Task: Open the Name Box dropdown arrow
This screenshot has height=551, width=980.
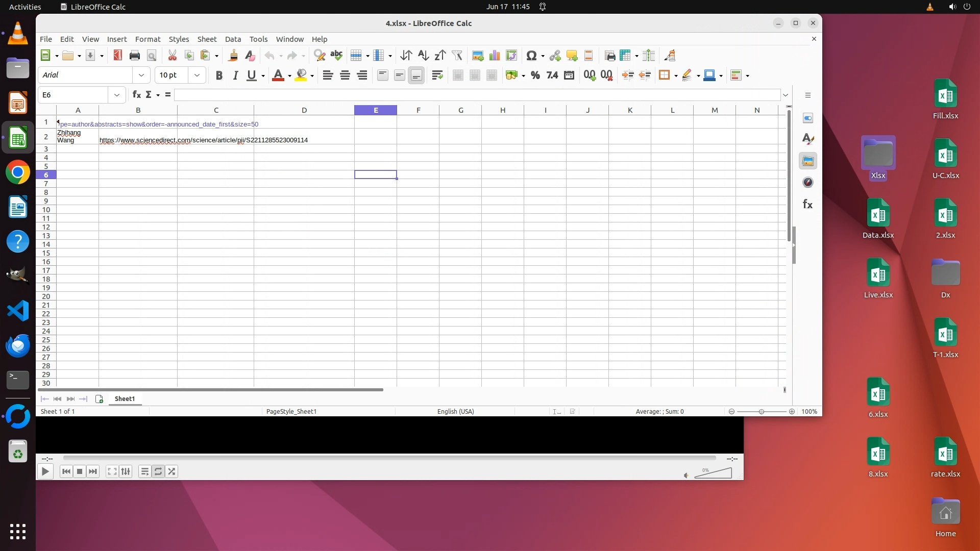Action: (x=117, y=95)
